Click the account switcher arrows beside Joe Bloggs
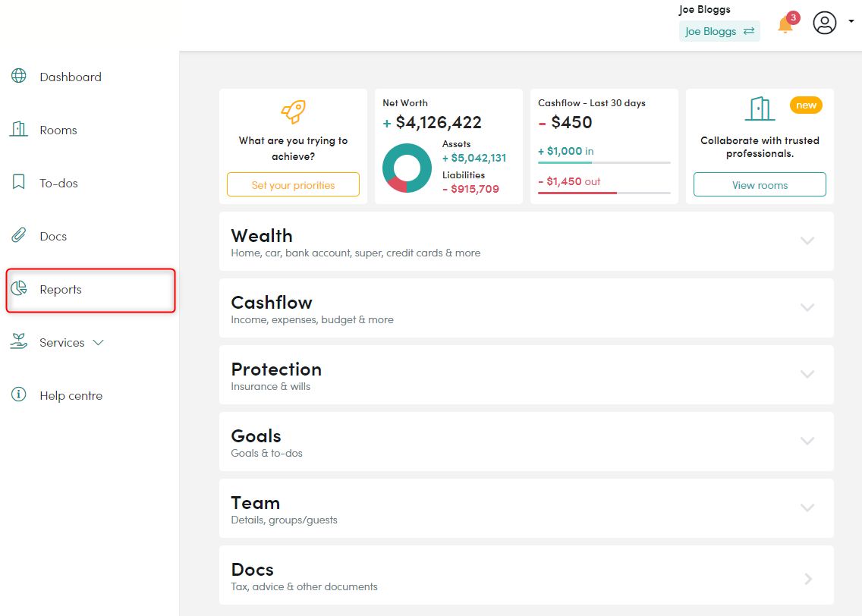 click(750, 31)
